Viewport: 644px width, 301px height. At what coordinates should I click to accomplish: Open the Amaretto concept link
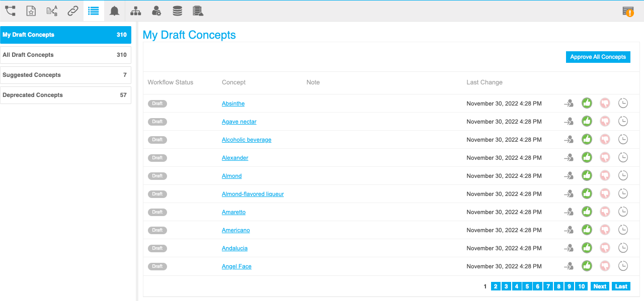[233, 212]
